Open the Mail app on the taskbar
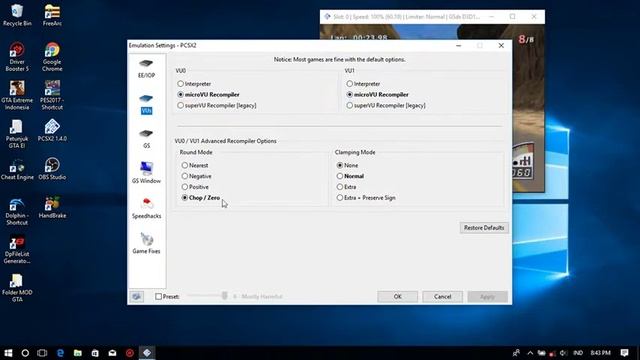 (112, 353)
